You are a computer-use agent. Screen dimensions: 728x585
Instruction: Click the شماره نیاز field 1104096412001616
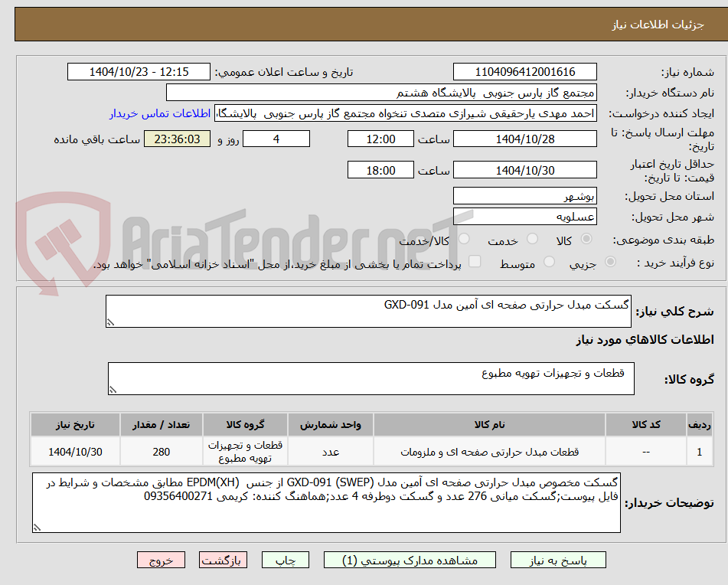[x=524, y=72]
